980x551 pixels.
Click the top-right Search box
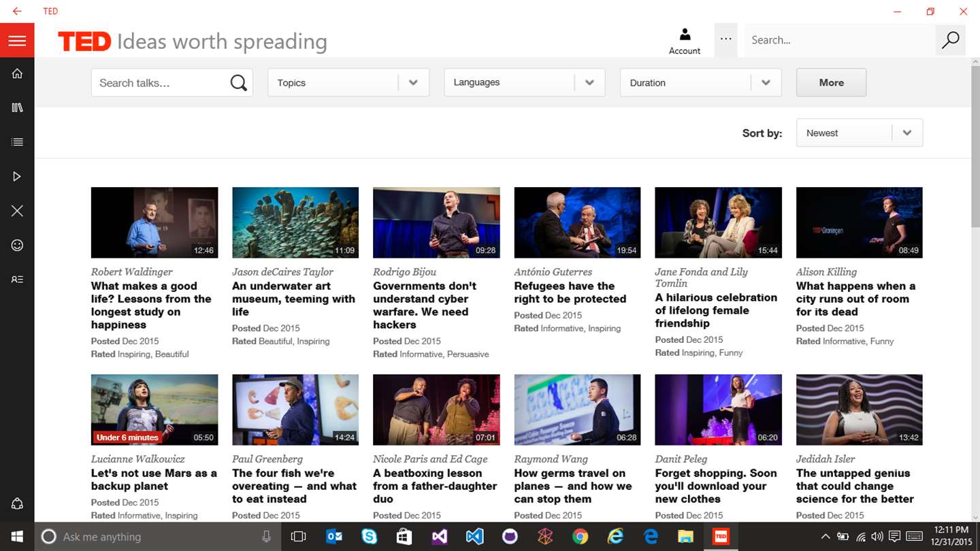[840, 40]
